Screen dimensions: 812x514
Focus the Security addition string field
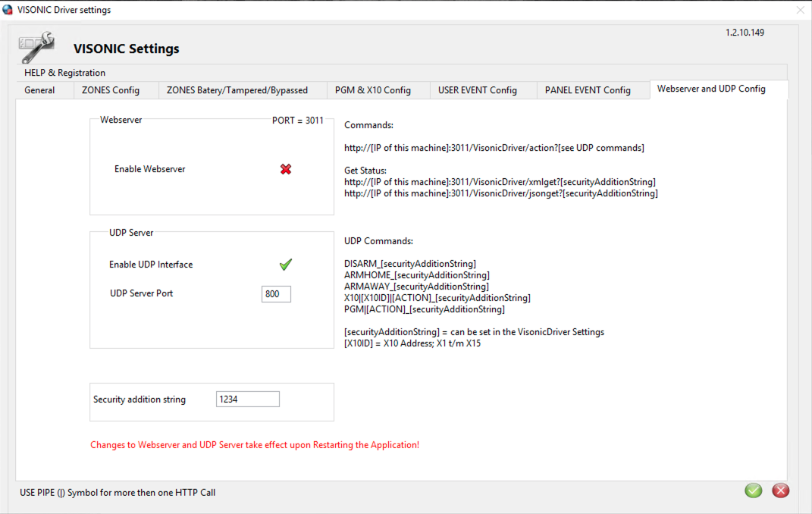click(247, 399)
